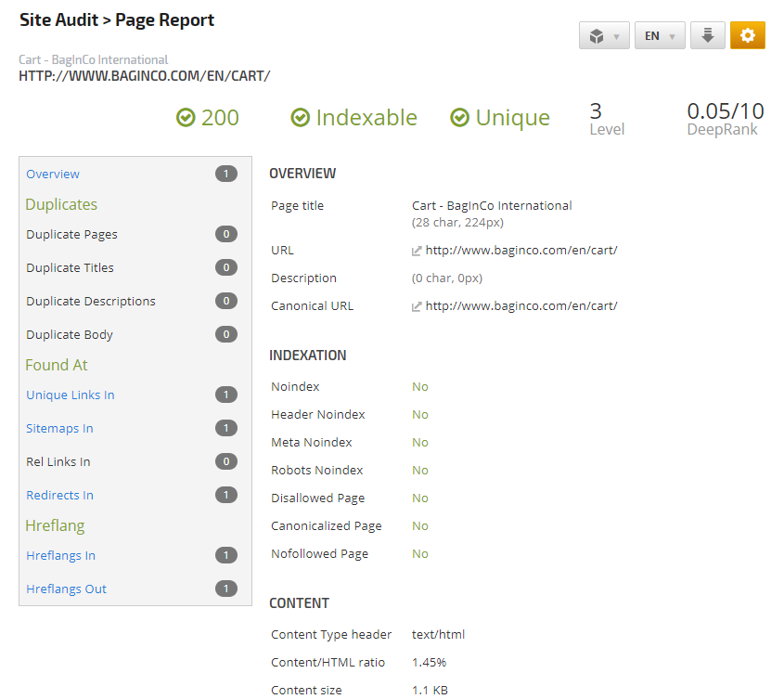Screen dimensions: 784x699
Task: Open Overview in the sidebar
Action: coord(53,174)
